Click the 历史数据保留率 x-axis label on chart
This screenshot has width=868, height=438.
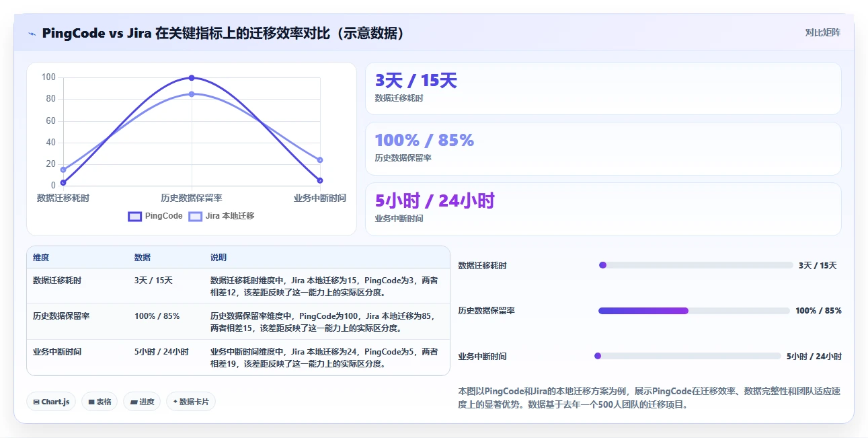click(192, 198)
